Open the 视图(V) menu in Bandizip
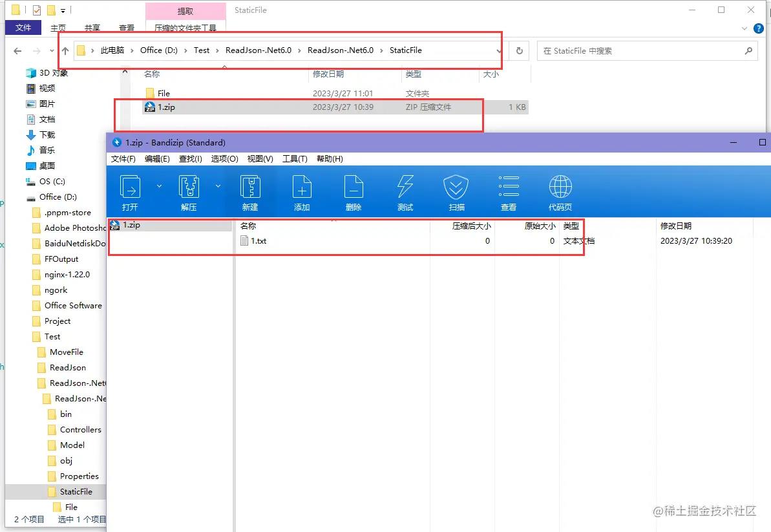The width and height of the screenshot is (771, 532). (x=260, y=159)
